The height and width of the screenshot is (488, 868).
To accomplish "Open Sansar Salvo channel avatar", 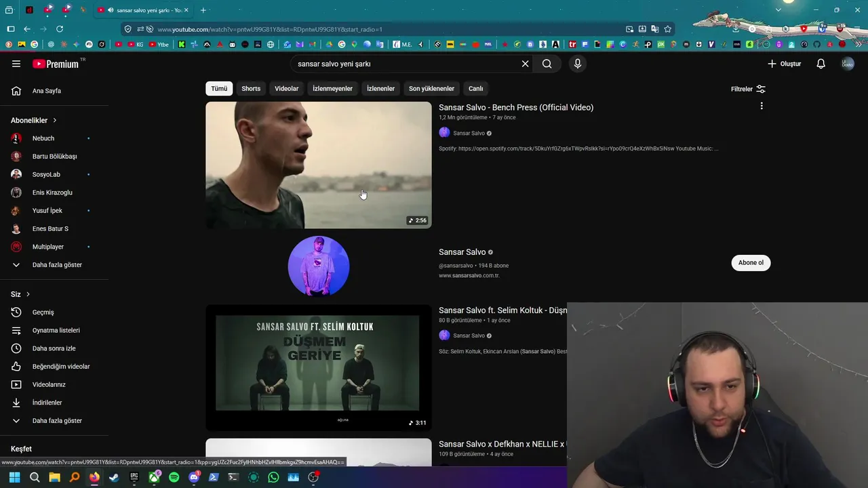I will 319,266.
